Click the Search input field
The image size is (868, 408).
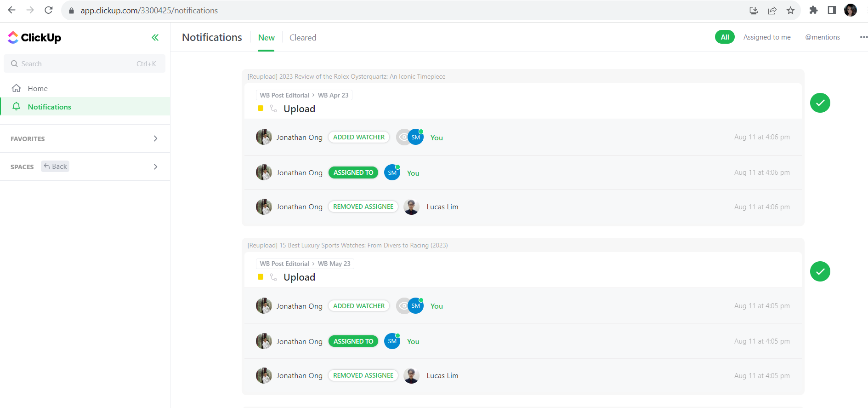pyautogui.click(x=78, y=64)
